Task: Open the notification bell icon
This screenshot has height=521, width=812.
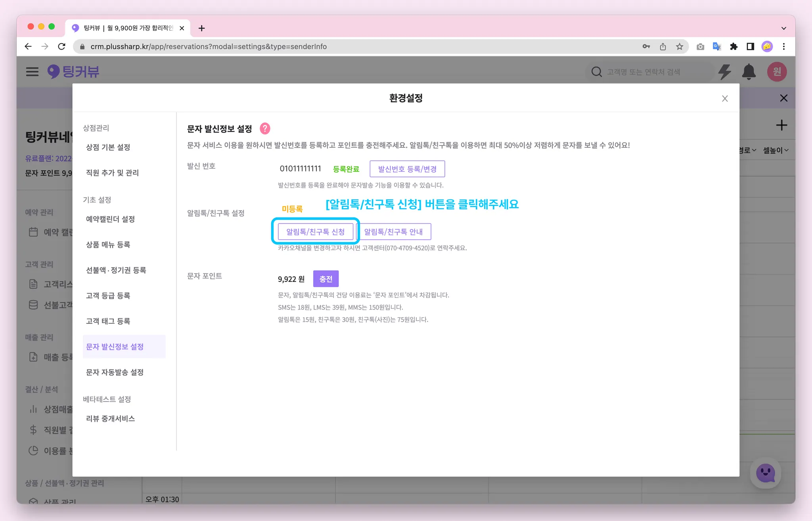Action: [x=749, y=72]
